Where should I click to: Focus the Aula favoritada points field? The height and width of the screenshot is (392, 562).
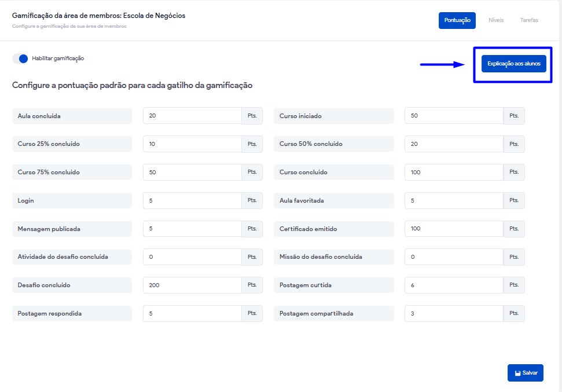coord(454,201)
